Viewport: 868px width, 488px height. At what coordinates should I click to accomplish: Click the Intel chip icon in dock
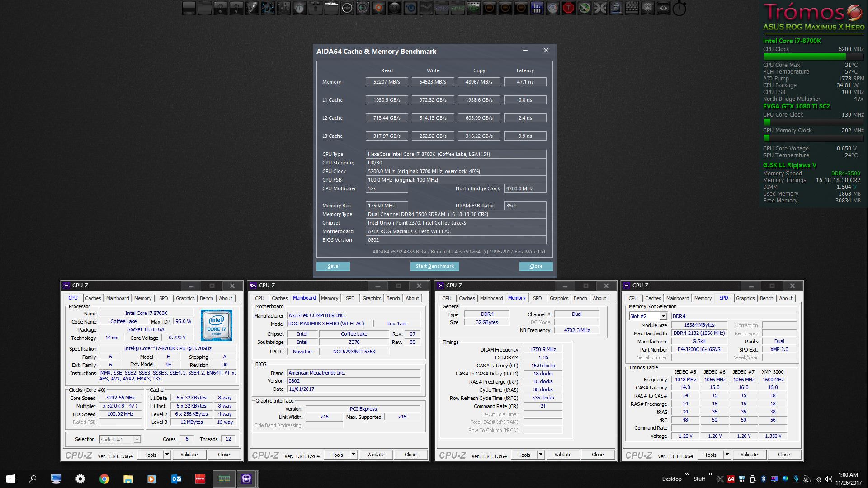[x=616, y=8]
